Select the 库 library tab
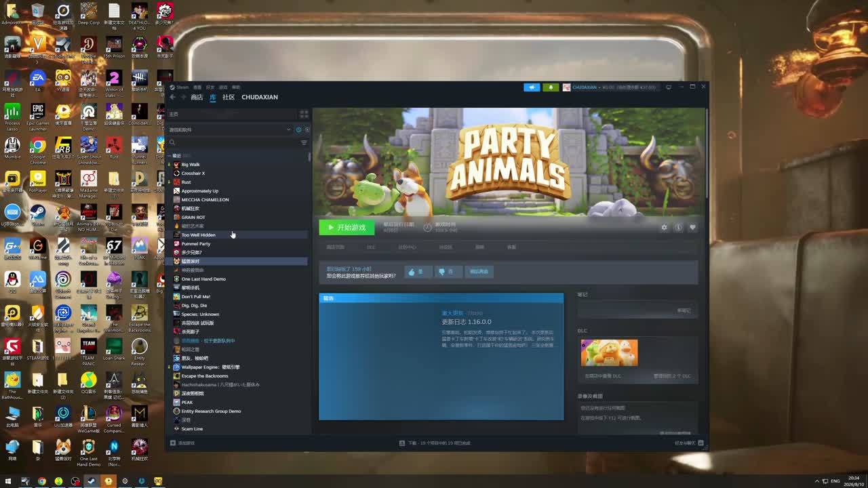868x488 pixels. point(213,97)
